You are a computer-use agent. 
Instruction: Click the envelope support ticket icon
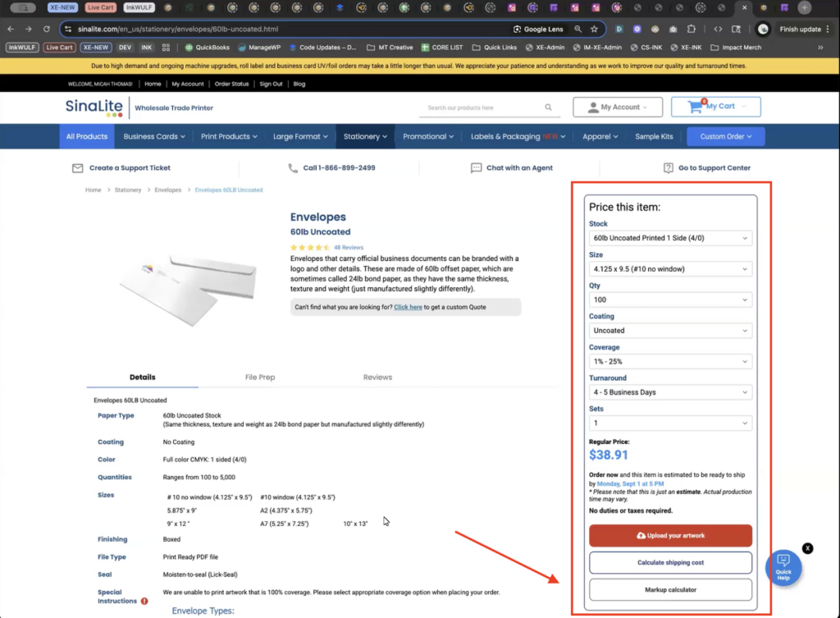[78, 168]
